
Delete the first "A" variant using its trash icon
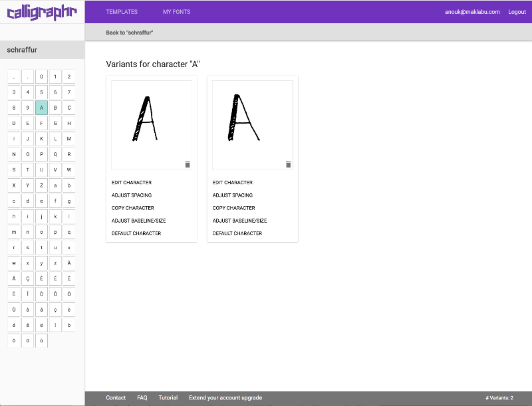click(x=187, y=164)
